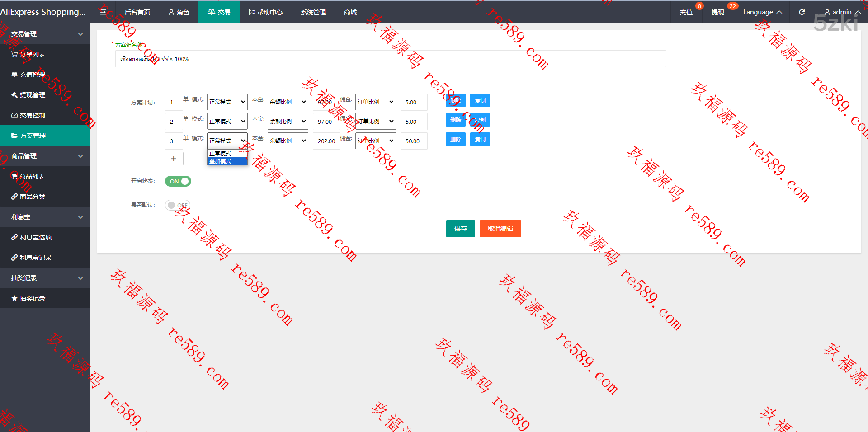This screenshot has height=432, width=868.
Task: Open 佣金 dropdown in second plan row
Action: (x=375, y=122)
